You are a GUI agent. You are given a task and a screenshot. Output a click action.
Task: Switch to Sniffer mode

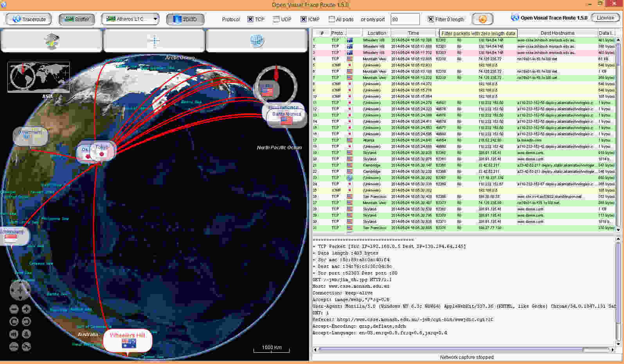click(77, 19)
